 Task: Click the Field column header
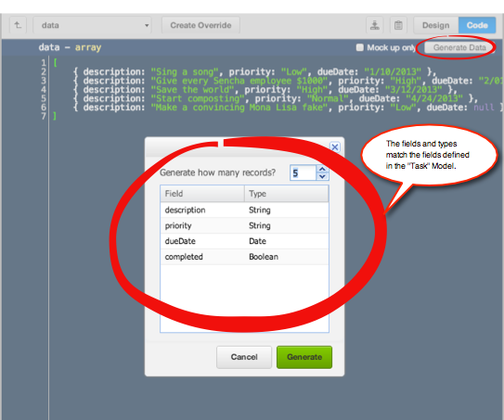(x=202, y=194)
